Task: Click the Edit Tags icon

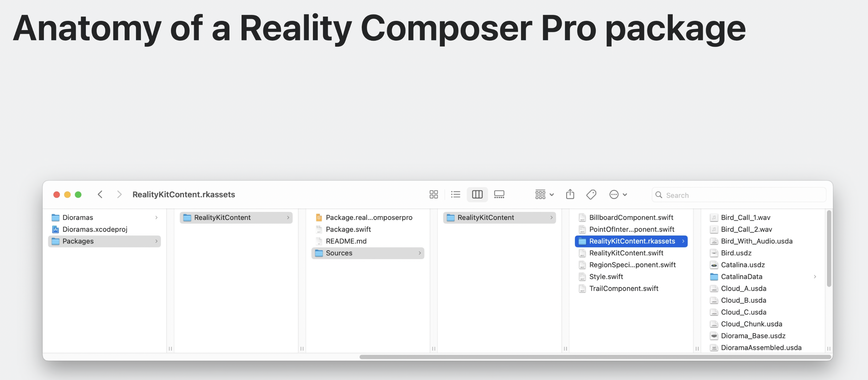Action: pyautogui.click(x=591, y=194)
